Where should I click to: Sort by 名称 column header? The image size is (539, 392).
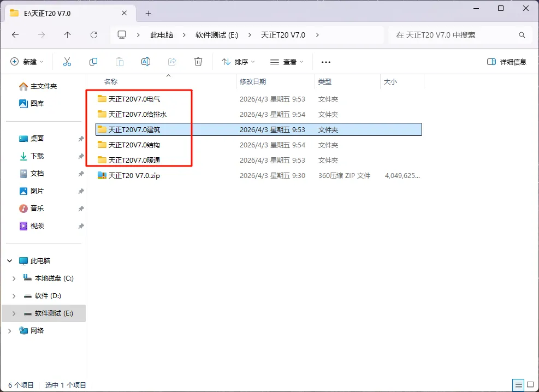tap(111, 82)
